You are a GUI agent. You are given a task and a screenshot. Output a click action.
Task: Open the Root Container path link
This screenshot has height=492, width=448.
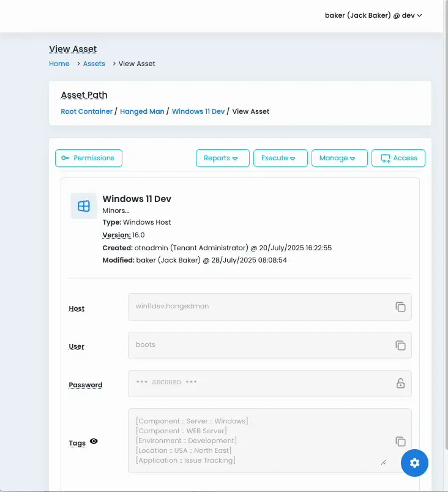tap(87, 111)
